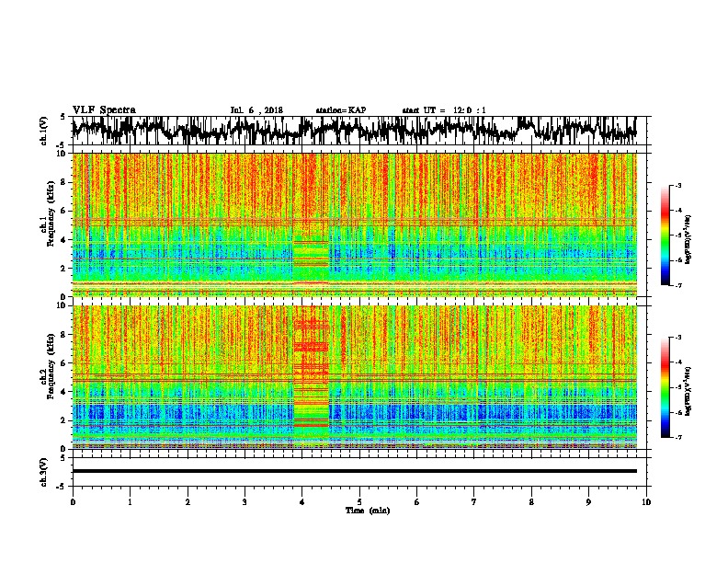
Task: Click the "-3" label on ch.2 colorbar
Action: click(x=678, y=338)
